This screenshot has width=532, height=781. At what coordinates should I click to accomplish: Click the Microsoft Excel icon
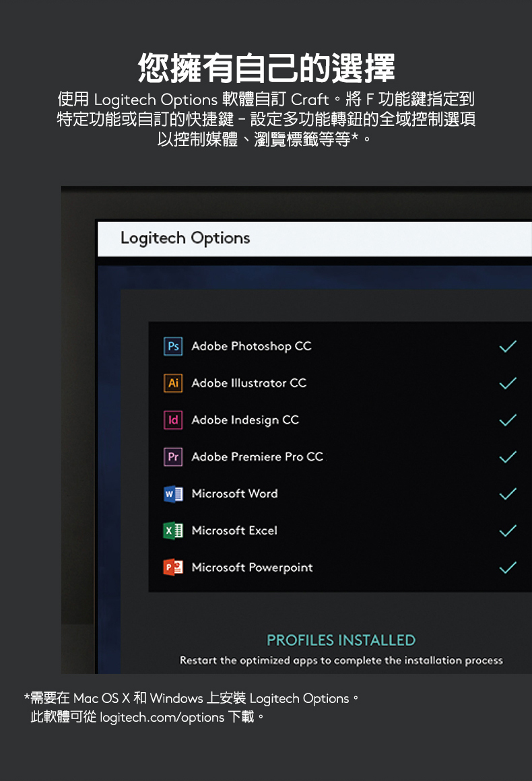coord(173,531)
